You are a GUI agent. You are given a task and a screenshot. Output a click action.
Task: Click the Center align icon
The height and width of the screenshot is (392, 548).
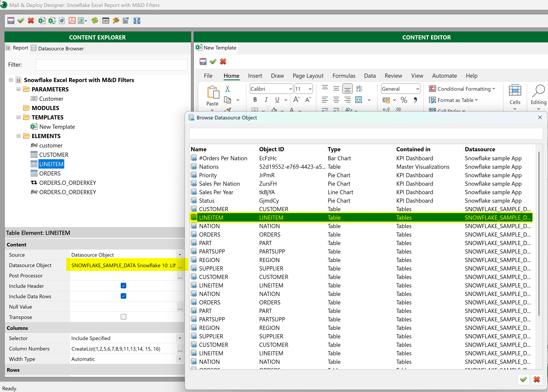coord(336,100)
